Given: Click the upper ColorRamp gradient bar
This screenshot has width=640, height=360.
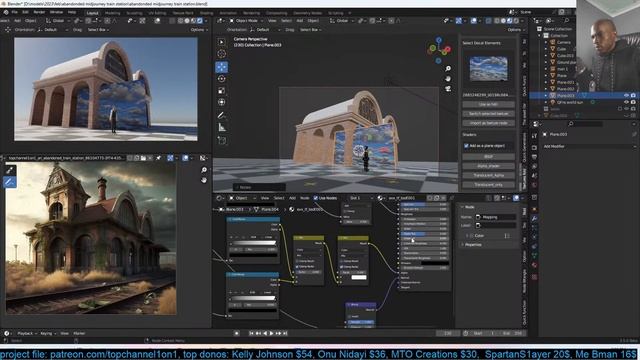Looking at the screenshot, I should pos(253,243).
